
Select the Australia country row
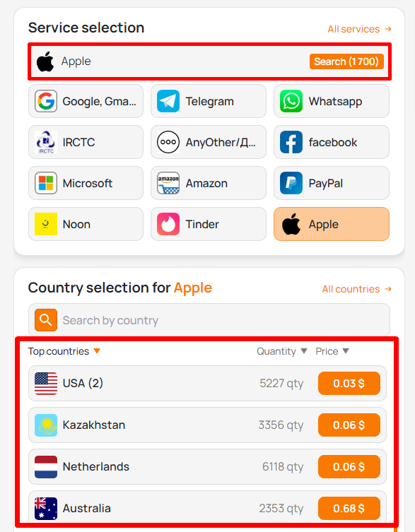207,508
